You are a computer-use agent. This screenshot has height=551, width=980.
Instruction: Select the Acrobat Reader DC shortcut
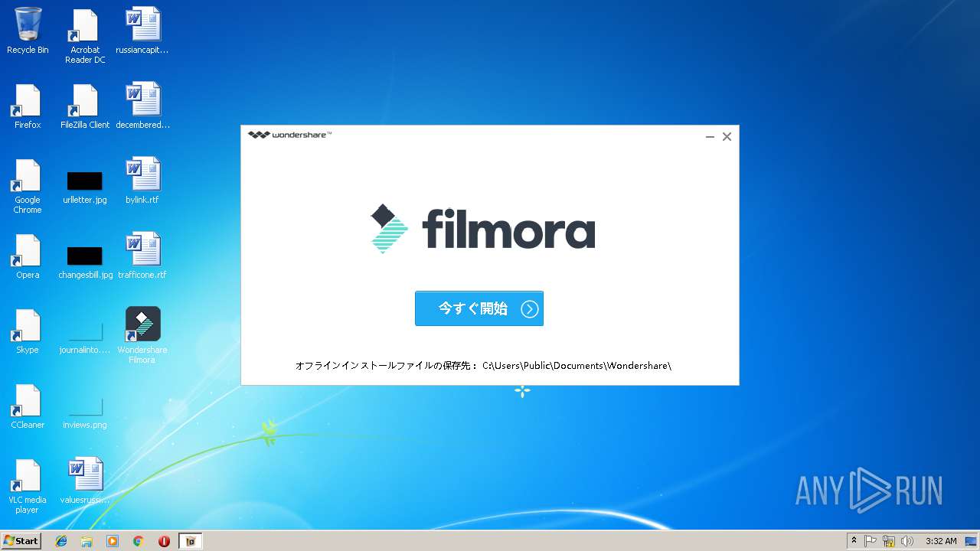tap(85, 36)
